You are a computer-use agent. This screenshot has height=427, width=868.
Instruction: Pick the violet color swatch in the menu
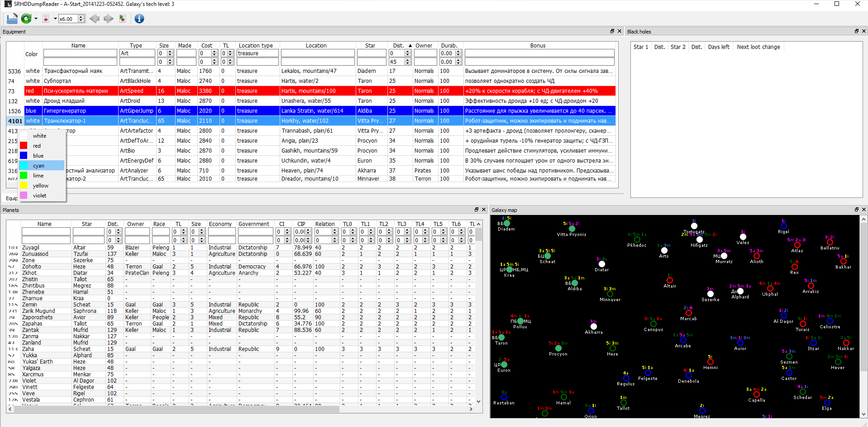coord(24,196)
